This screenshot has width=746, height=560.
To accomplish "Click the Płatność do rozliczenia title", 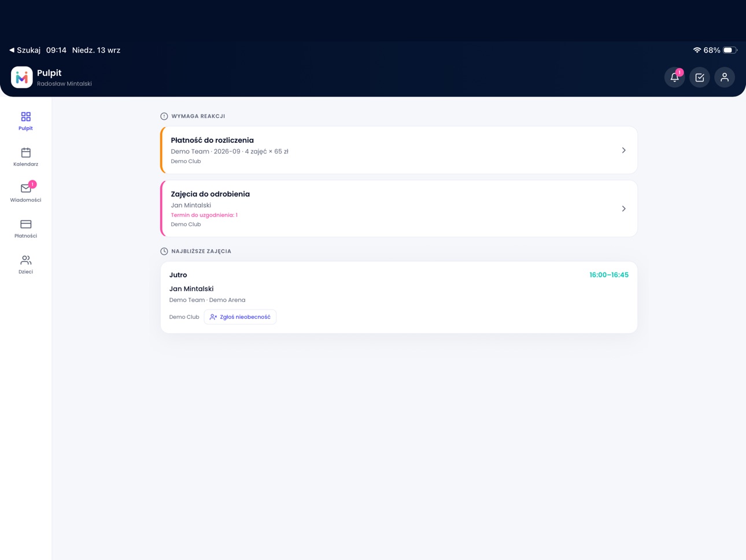I will (212, 140).
